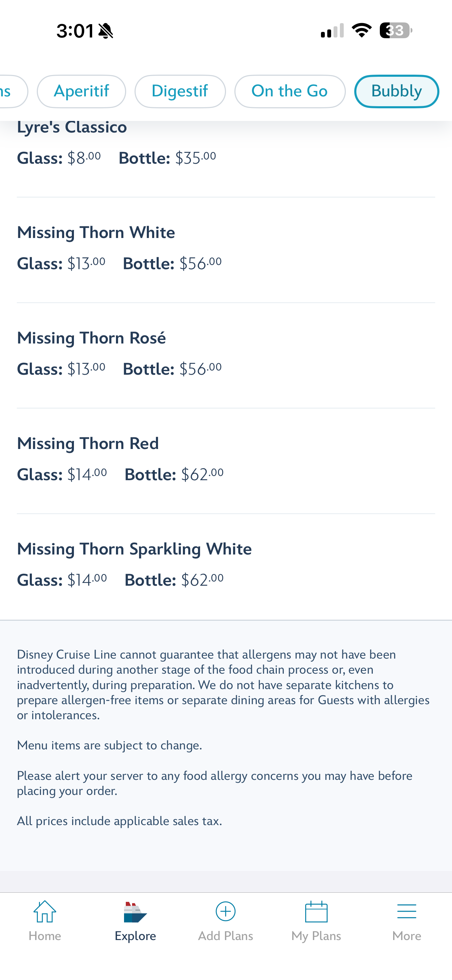452x980 pixels.
Task: Open the On the Go tab
Action: pos(289,91)
